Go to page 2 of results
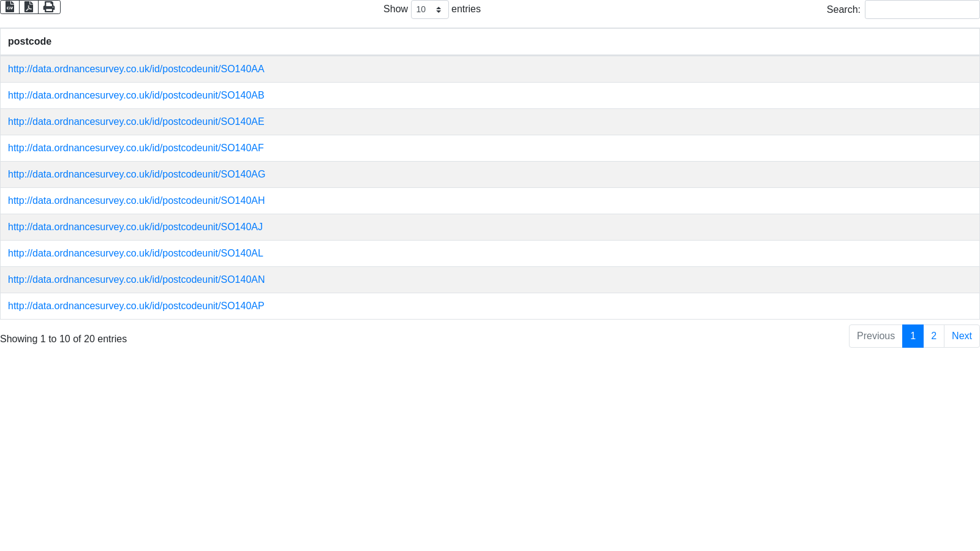 tap(933, 336)
